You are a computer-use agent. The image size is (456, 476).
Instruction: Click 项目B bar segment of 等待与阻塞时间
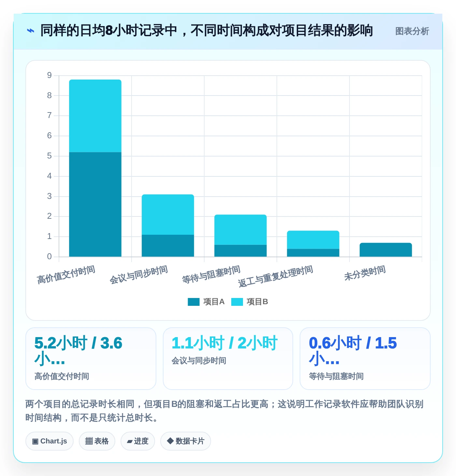pos(240,230)
